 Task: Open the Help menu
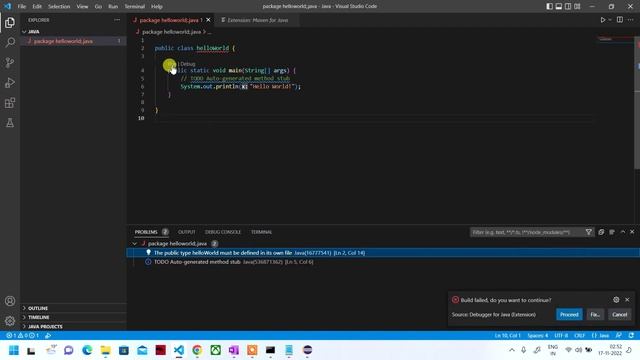pos(156,7)
